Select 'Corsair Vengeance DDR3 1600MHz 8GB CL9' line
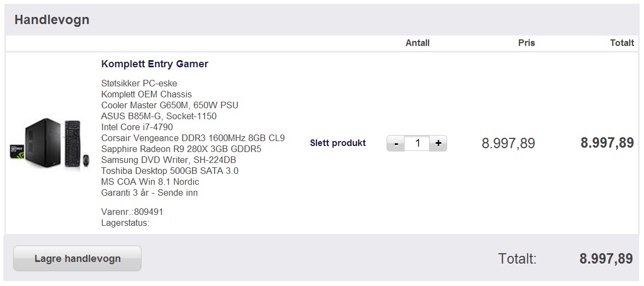Screen dimensions: 644x286 192,138
